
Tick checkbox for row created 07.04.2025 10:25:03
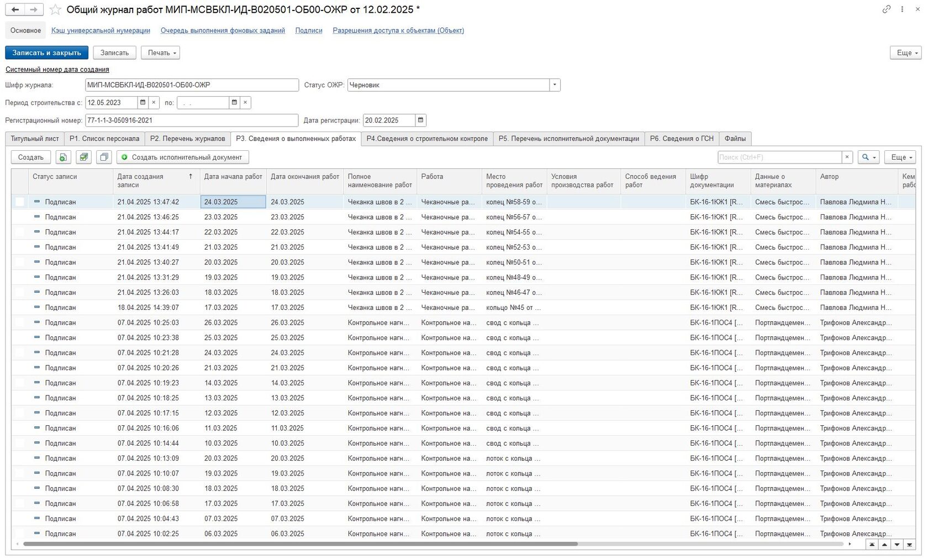point(20,323)
